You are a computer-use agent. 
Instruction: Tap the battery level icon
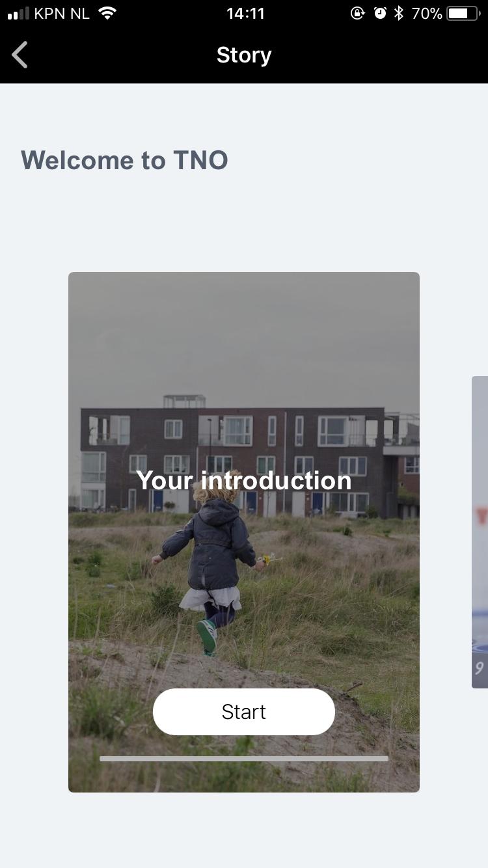pos(463,13)
